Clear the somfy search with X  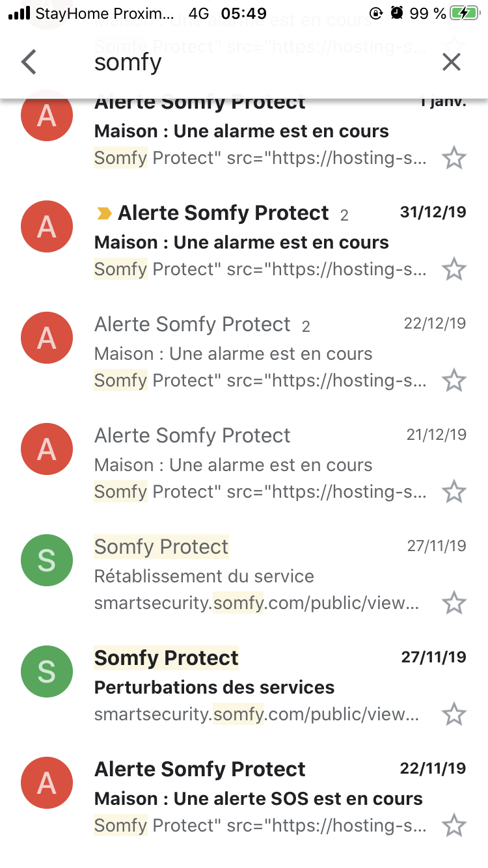pos(451,62)
